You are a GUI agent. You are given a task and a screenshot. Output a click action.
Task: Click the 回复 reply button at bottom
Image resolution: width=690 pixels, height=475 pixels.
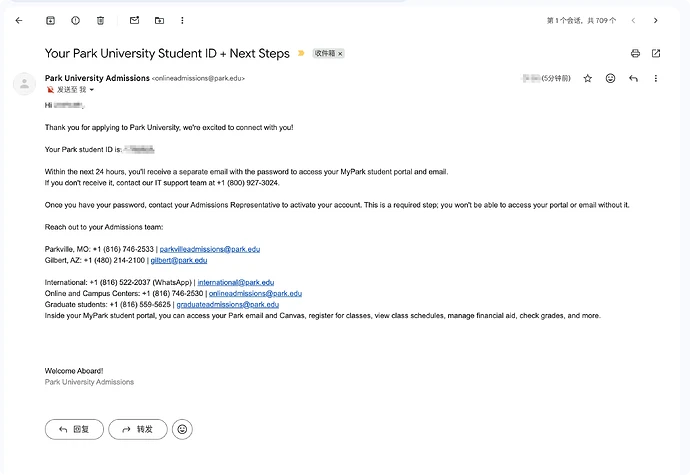pos(74,429)
